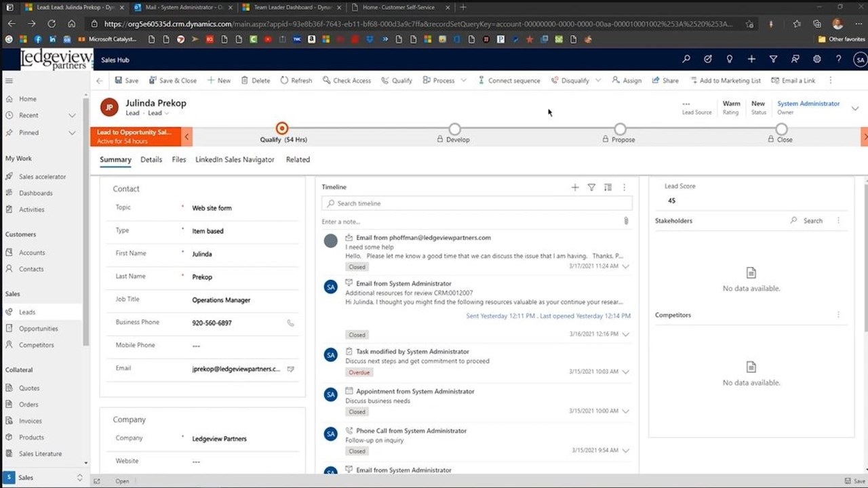Click Add to Marketing List

(726, 80)
